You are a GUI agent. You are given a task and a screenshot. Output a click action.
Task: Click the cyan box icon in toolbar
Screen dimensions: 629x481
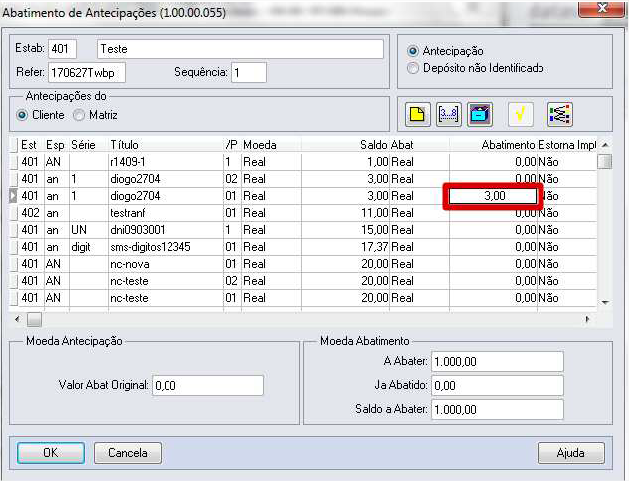click(x=480, y=115)
